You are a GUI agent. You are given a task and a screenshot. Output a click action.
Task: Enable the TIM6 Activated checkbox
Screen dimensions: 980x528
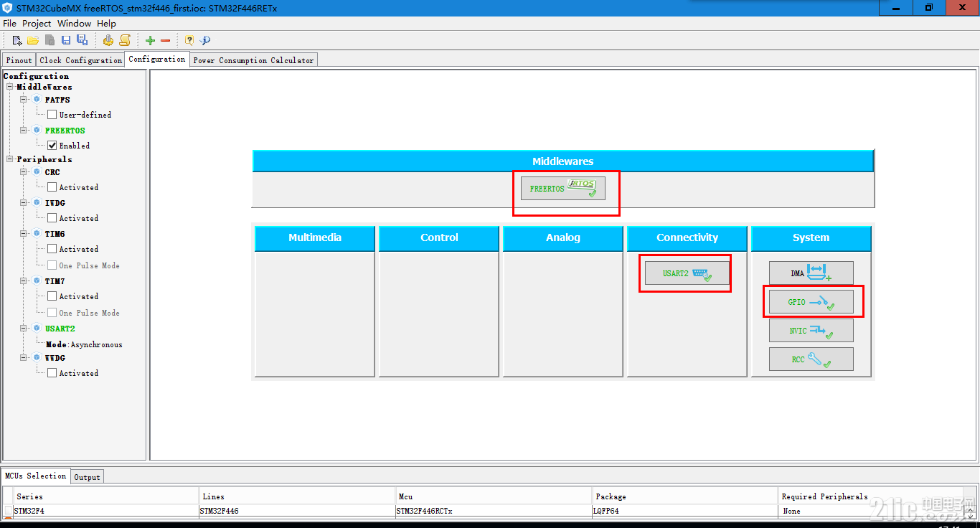click(52, 249)
